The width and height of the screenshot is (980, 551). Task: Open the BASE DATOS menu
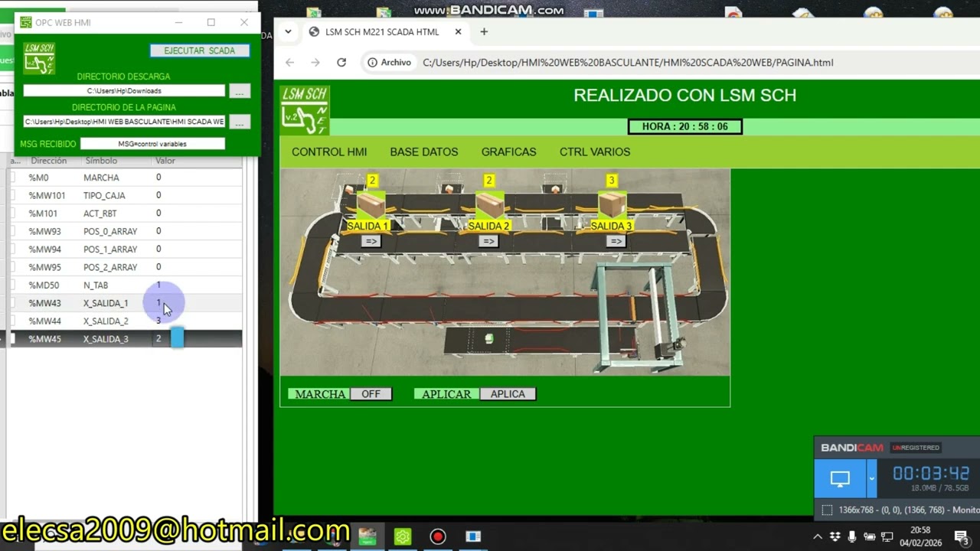pos(424,152)
